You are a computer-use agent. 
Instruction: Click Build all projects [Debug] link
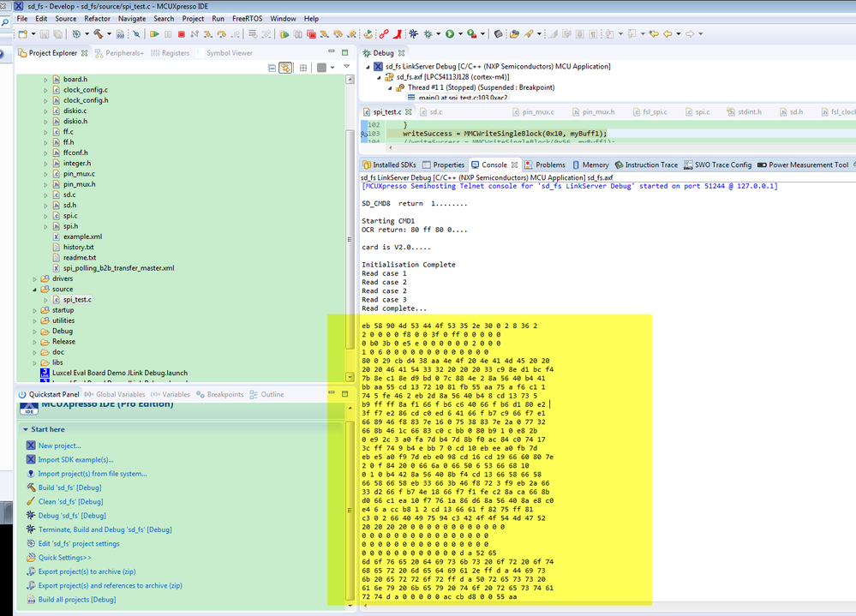(x=77, y=600)
